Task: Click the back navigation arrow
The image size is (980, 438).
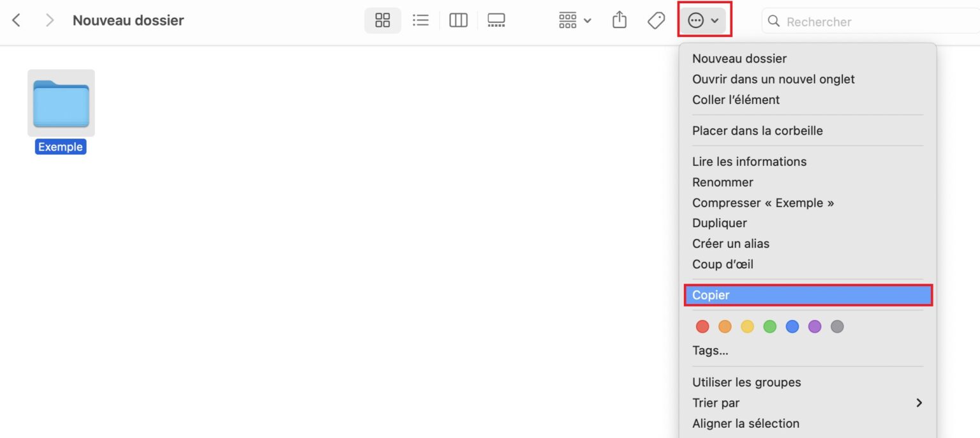Action: coord(16,20)
